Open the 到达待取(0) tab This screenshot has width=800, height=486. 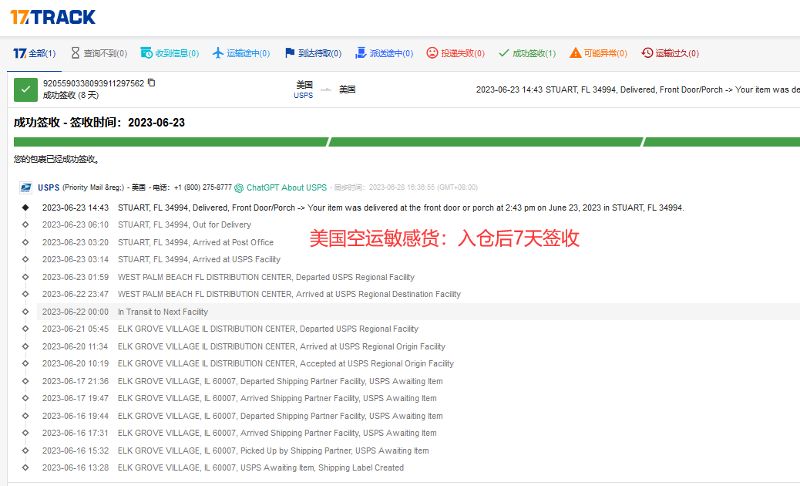click(313, 53)
